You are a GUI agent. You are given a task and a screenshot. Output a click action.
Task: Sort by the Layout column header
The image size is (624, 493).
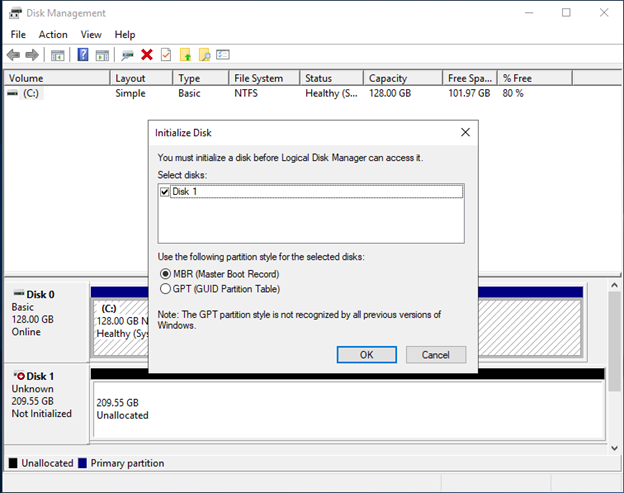pos(141,78)
